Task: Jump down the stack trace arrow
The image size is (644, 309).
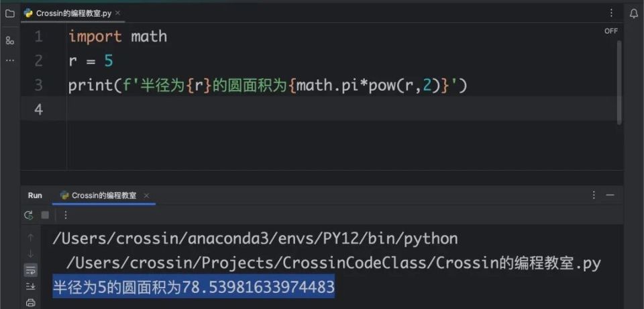Action: (x=30, y=254)
